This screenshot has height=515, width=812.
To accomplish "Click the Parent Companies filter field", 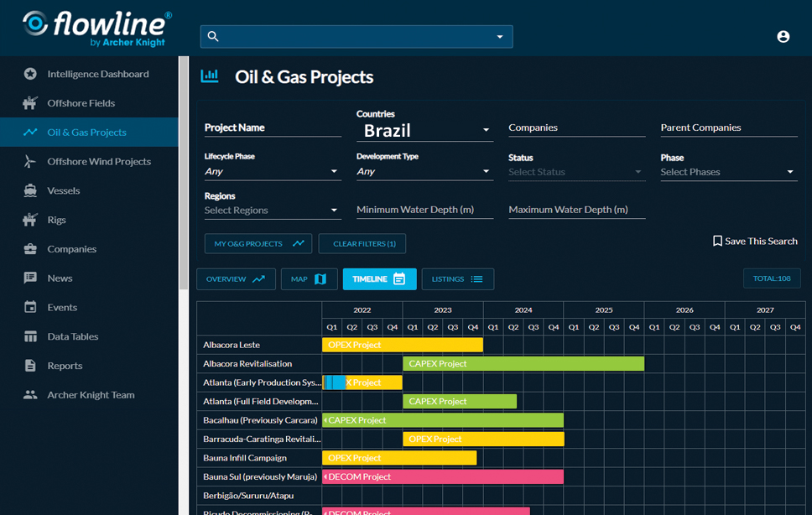I will 729,127.
